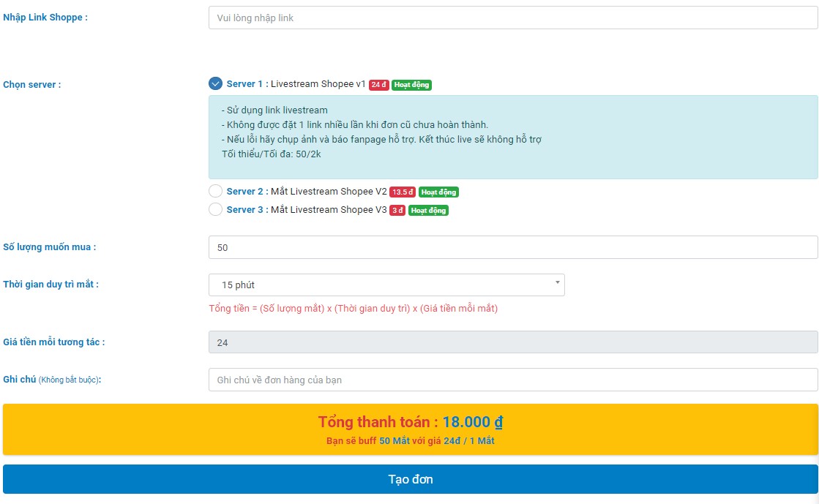Click the Tổng tiền formula text
This screenshot has height=504, width=819.
click(x=353, y=308)
